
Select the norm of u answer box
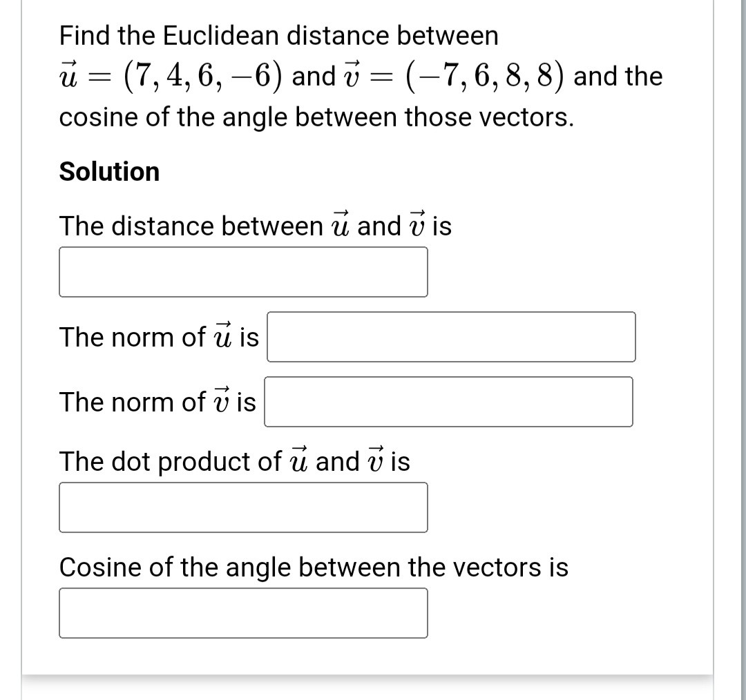(x=450, y=337)
